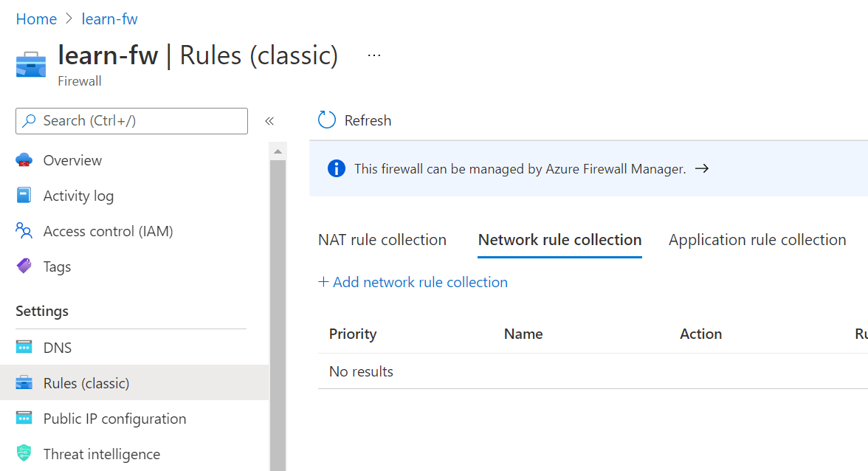Sort by Action column header

pos(701,334)
